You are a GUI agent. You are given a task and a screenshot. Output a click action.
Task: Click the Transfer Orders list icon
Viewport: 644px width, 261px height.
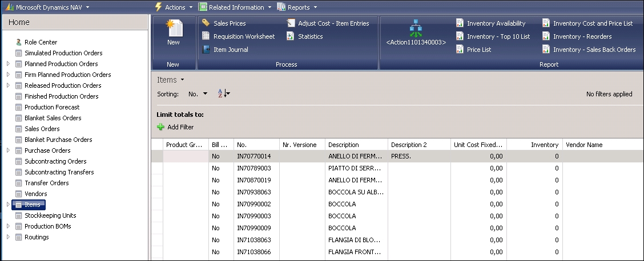click(18, 183)
